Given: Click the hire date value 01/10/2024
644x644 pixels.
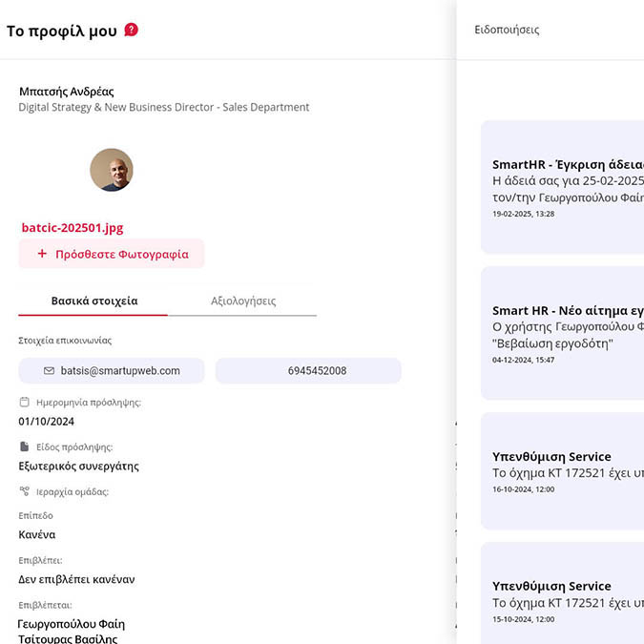Looking at the screenshot, I should tap(47, 421).
